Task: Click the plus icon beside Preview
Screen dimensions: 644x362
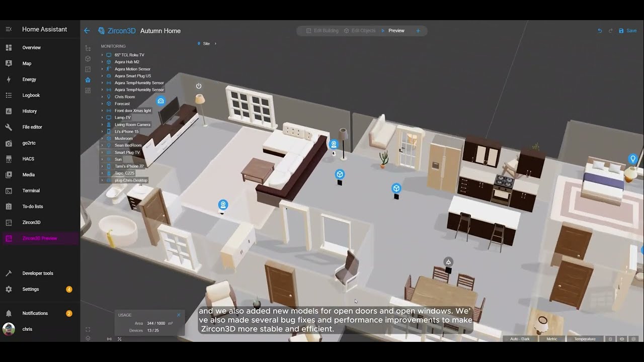Action: [x=418, y=31]
